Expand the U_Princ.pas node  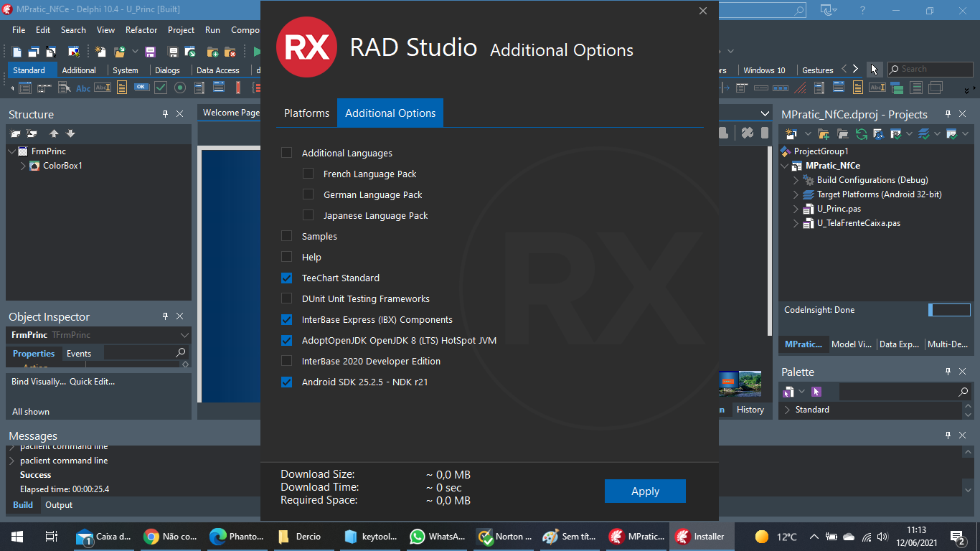pyautogui.click(x=796, y=209)
